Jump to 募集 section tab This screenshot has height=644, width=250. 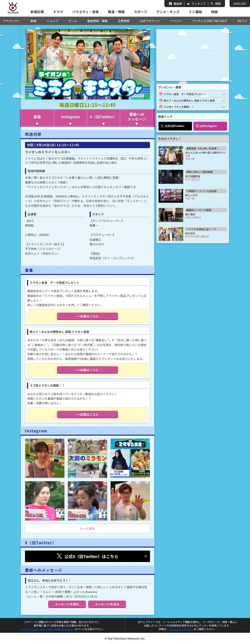pyautogui.click(x=37, y=118)
